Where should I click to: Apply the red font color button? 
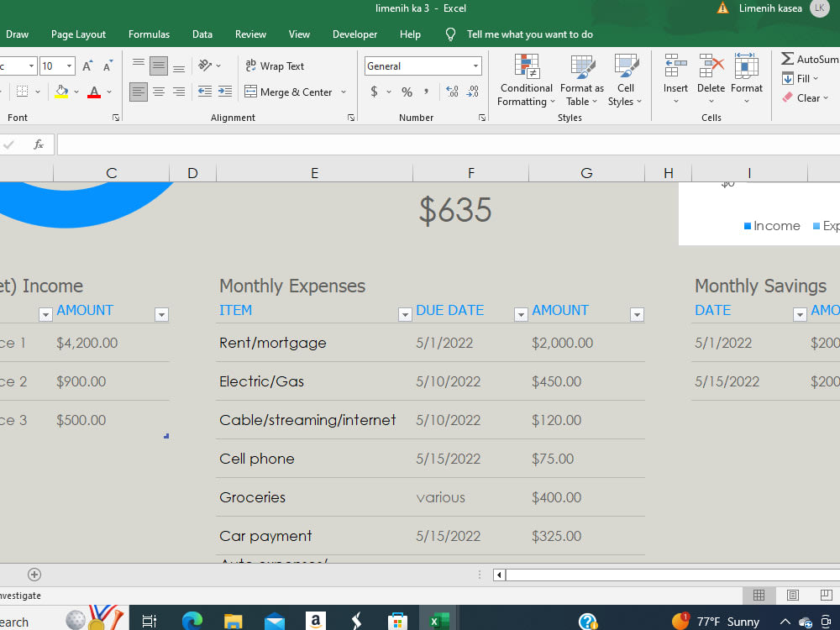pyautogui.click(x=94, y=92)
